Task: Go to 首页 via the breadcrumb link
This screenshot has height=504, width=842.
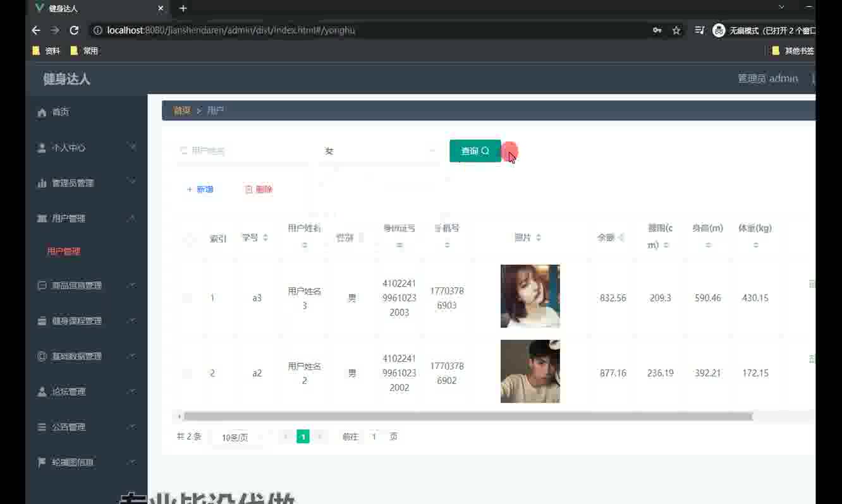Action: [182, 111]
